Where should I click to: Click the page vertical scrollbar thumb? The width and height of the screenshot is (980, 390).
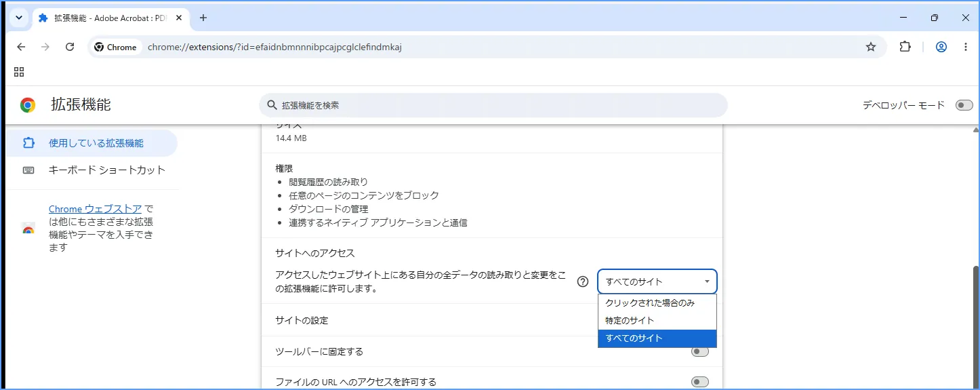pos(976,326)
